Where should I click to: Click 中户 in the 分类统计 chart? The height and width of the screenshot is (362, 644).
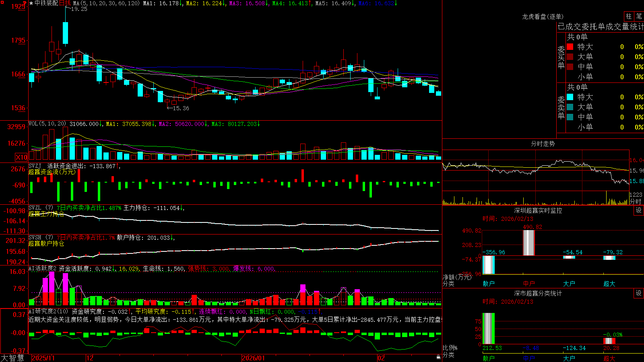click(x=529, y=358)
